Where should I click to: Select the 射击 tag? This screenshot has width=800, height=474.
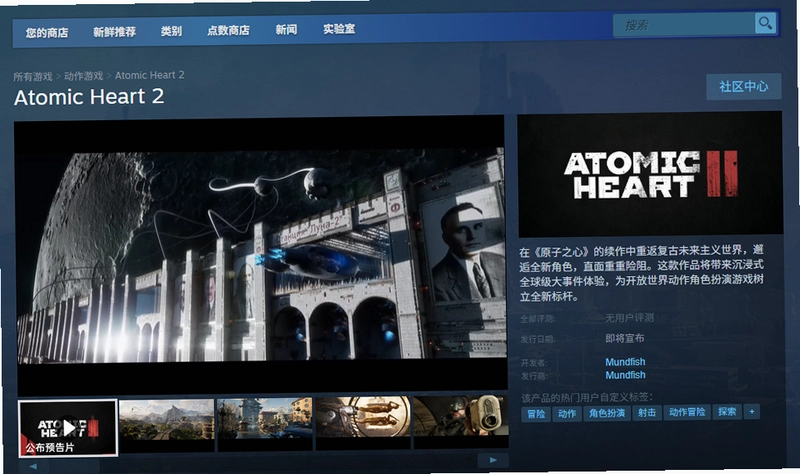pyautogui.click(x=647, y=412)
